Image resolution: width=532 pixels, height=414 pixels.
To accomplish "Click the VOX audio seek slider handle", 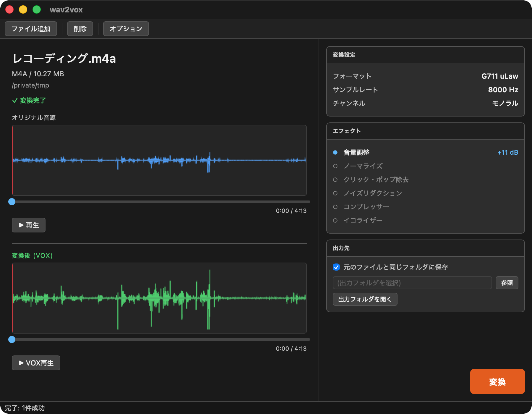I will click(12, 339).
